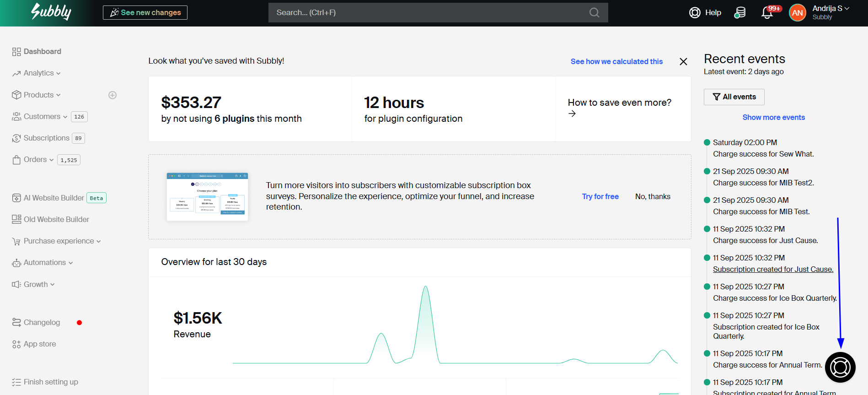This screenshot has height=395, width=868.
Task: Click the survey preview thumbnail
Action: [207, 197]
